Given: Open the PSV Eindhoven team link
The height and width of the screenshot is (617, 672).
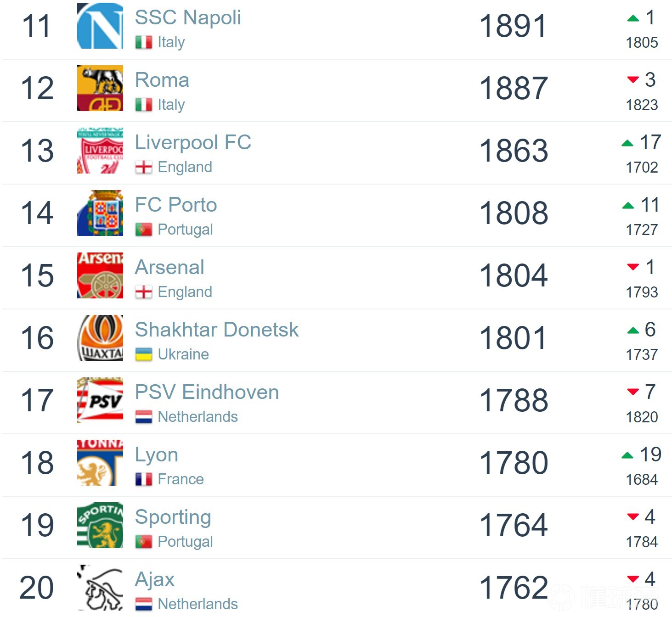Looking at the screenshot, I should (207, 392).
